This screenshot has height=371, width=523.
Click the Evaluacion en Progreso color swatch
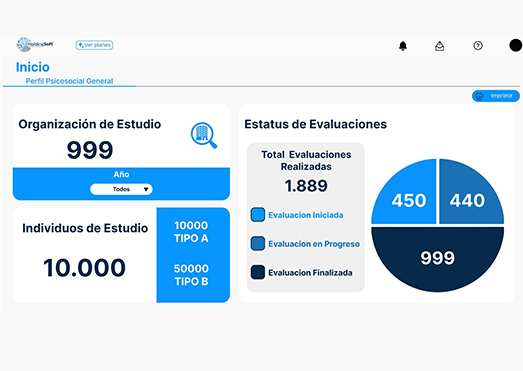(258, 244)
